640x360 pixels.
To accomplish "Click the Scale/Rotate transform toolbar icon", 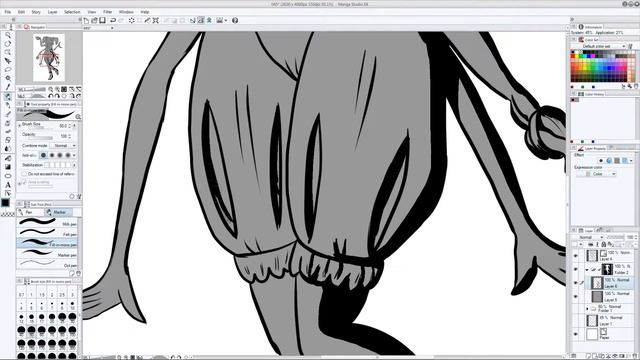I will (156, 20).
